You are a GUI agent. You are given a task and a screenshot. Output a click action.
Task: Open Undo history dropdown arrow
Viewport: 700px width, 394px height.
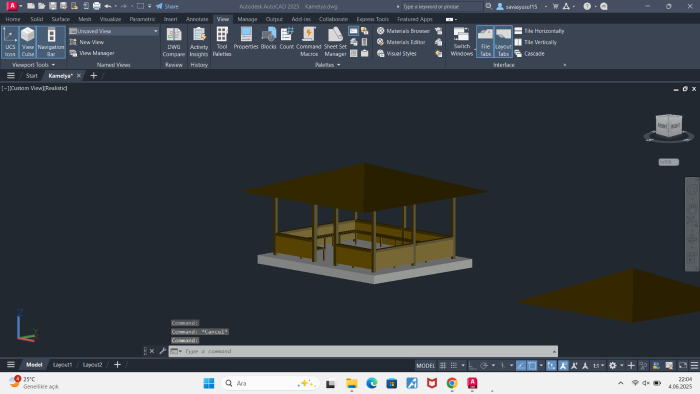[116, 6]
